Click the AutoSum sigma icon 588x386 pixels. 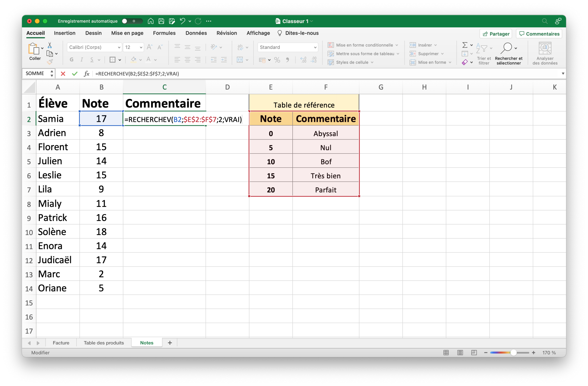click(x=464, y=45)
